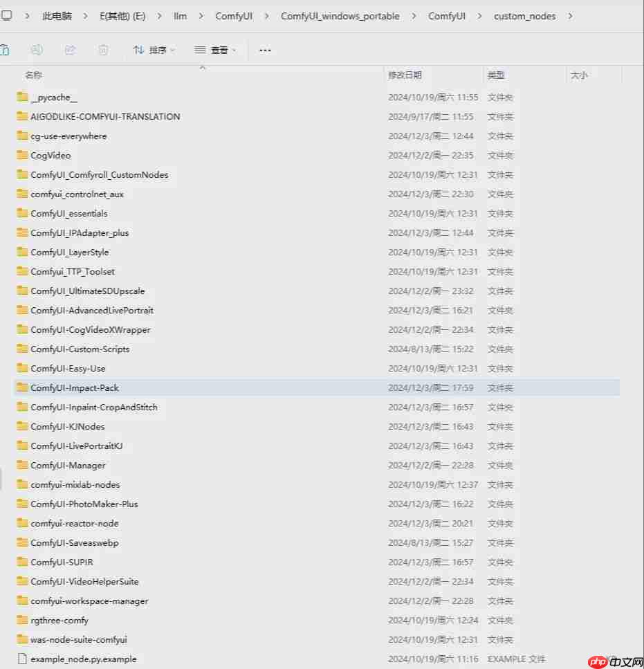Click the rgthree-comfy folder name
This screenshot has width=644, height=669.
(59, 621)
